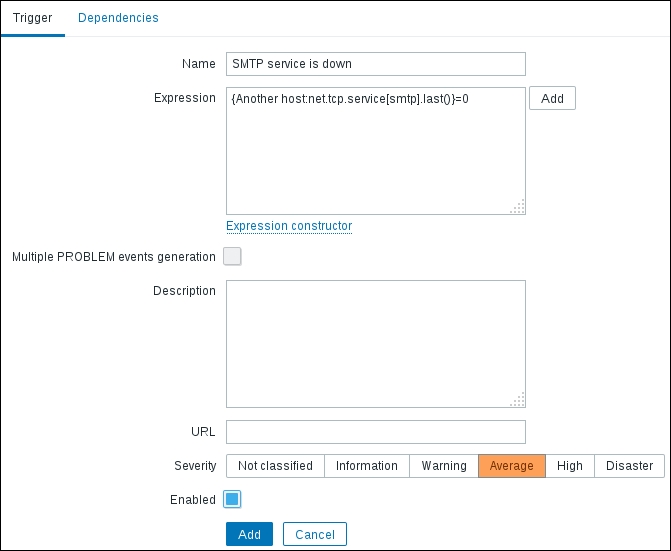Grab the Expression box resize handle

pyautogui.click(x=518, y=207)
